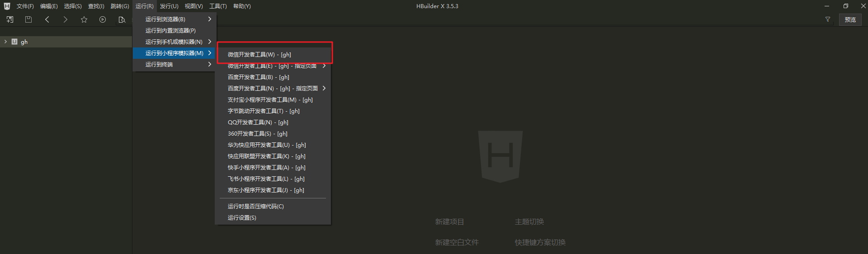Go forward with the right arrow icon
Image resolution: width=868 pixels, height=254 pixels.
[66, 19]
